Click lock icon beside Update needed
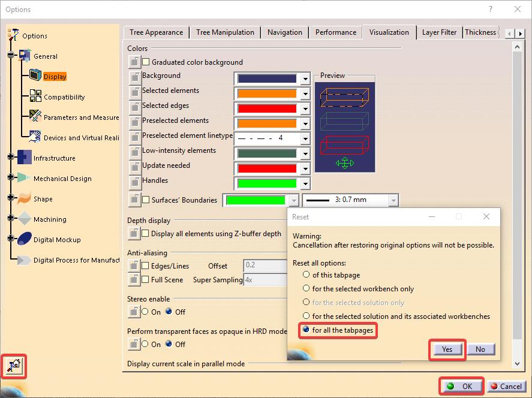 point(135,167)
